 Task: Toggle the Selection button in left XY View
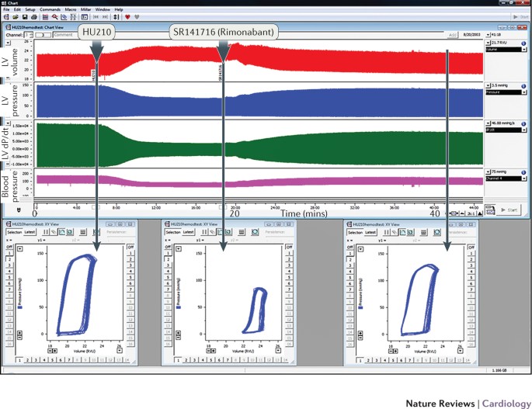14,232
